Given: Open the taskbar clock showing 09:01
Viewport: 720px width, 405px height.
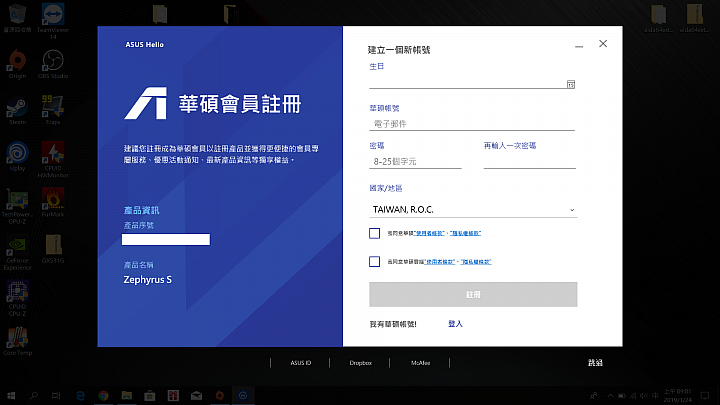Looking at the screenshot, I should (x=677, y=395).
